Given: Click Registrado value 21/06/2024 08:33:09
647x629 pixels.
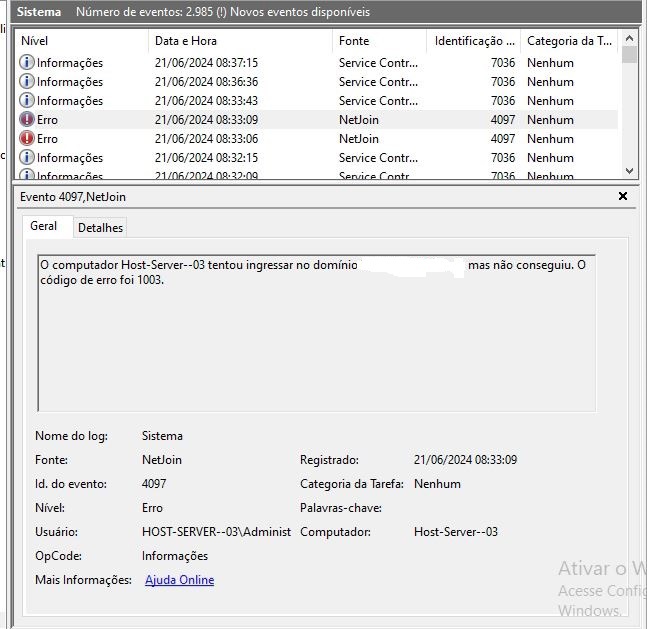Looking at the screenshot, I should (x=465, y=460).
